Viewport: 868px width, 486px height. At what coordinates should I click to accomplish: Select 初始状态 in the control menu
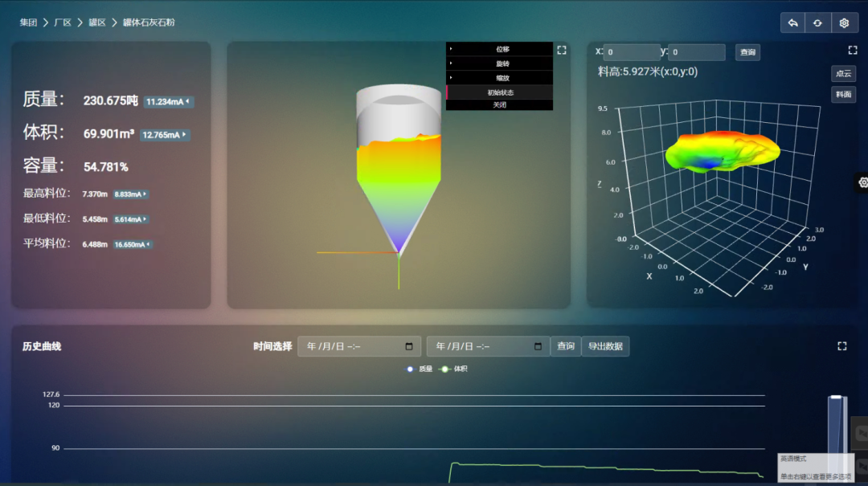tap(500, 92)
